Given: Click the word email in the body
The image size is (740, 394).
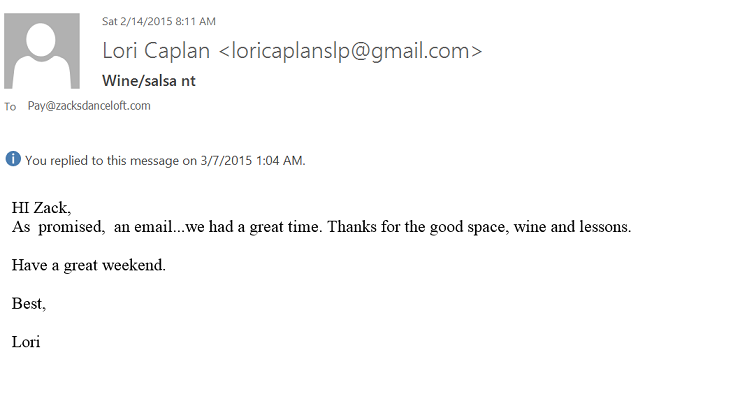Looking at the screenshot, I should pyautogui.click(x=153, y=227).
